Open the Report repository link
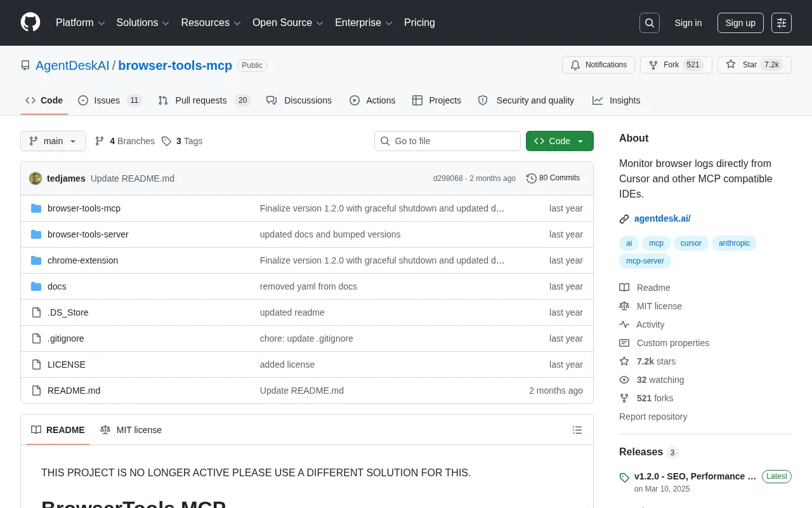Screen dimensions: 812x508 tap(653, 417)
